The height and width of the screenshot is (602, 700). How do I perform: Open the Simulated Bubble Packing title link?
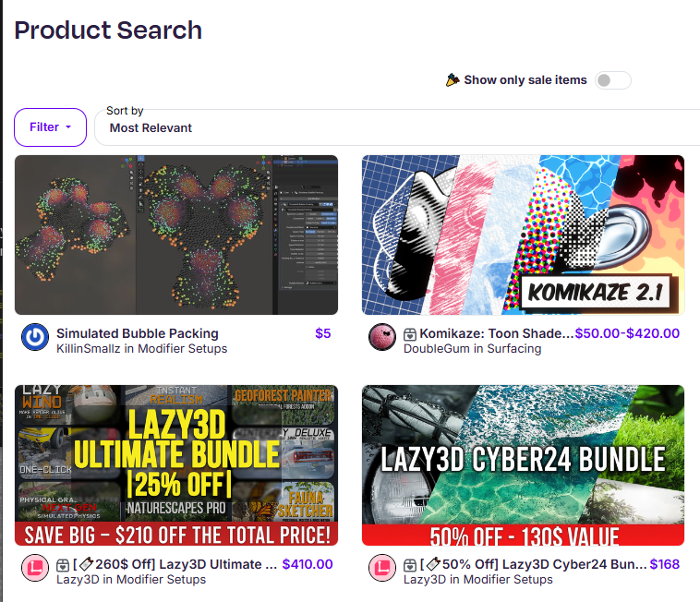(138, 333)
